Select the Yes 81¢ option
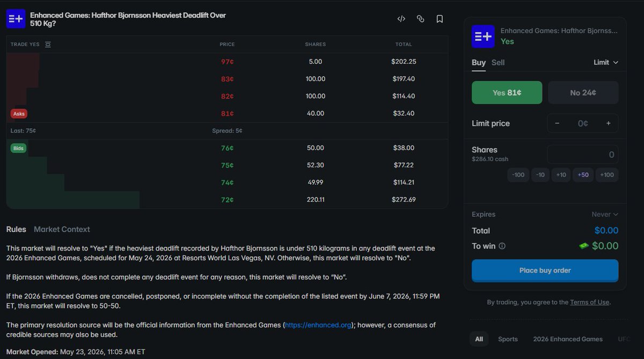Image resolution: width=644 pixels, height=359 pixels. point(507,92)
